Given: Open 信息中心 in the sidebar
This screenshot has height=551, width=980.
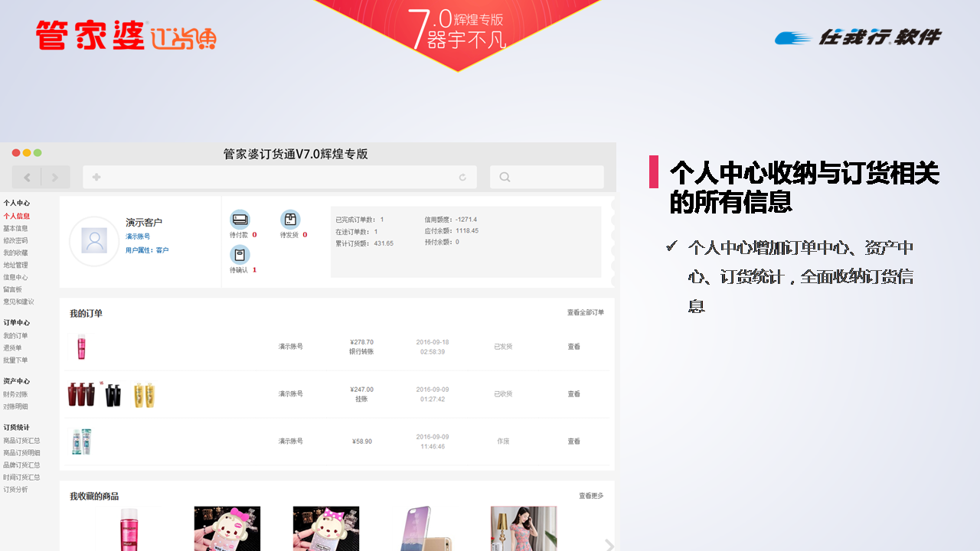Looking at the screenshot, I should coord(15,277).
